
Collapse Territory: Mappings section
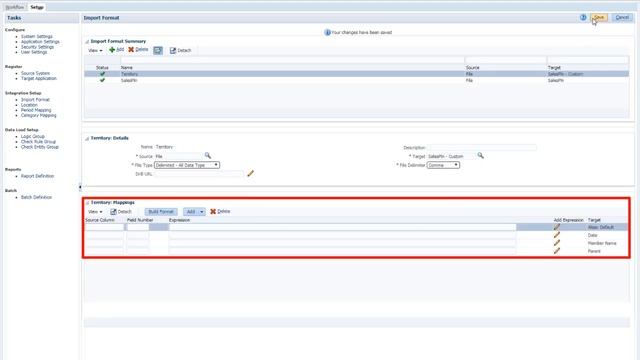[x=87, y=202]
